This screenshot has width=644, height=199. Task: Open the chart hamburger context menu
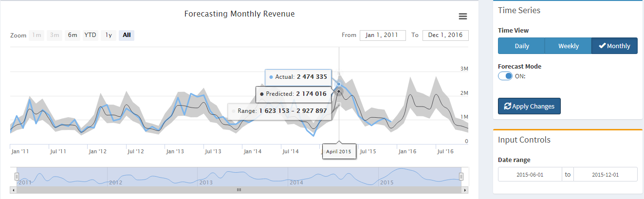pyautogui.click(x=463, y=17)
